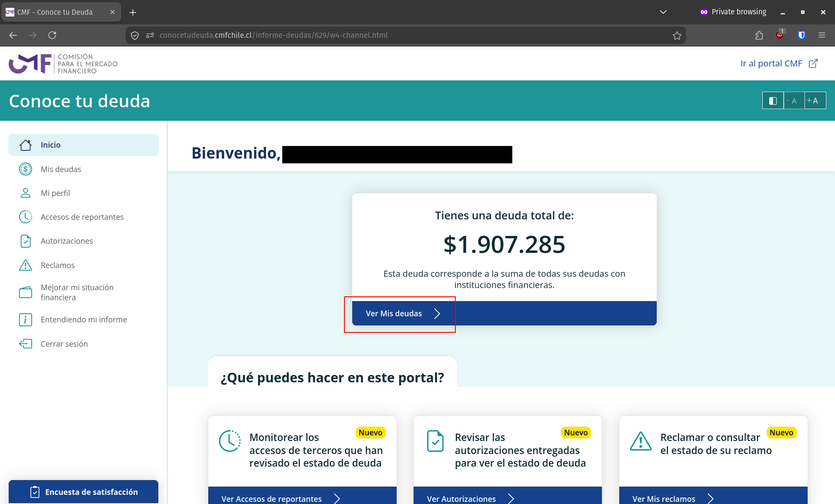Image resolution: width=835 pixels, height=504 pixels.
Task: Click the Reclamos warning triangle icon
Action: tap(26, 265)
